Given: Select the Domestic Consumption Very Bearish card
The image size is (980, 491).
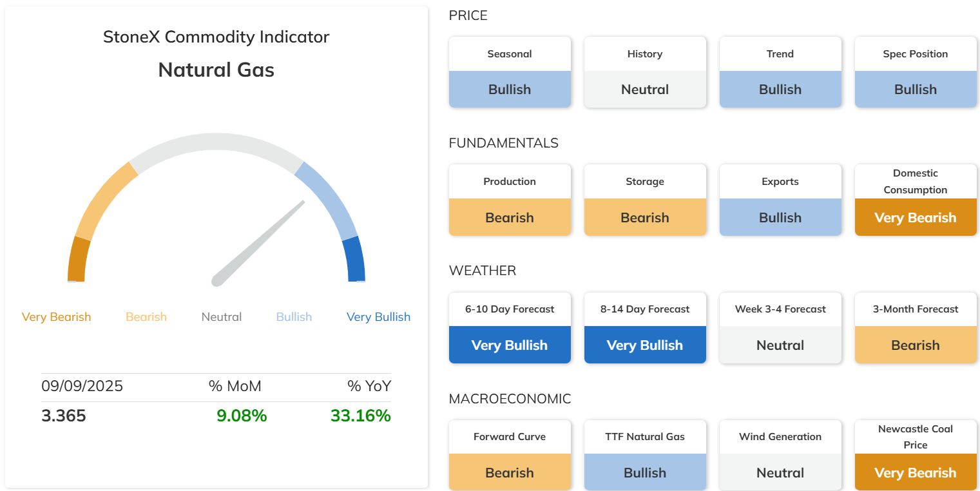Looking at the screenshot, I should 916,200.
